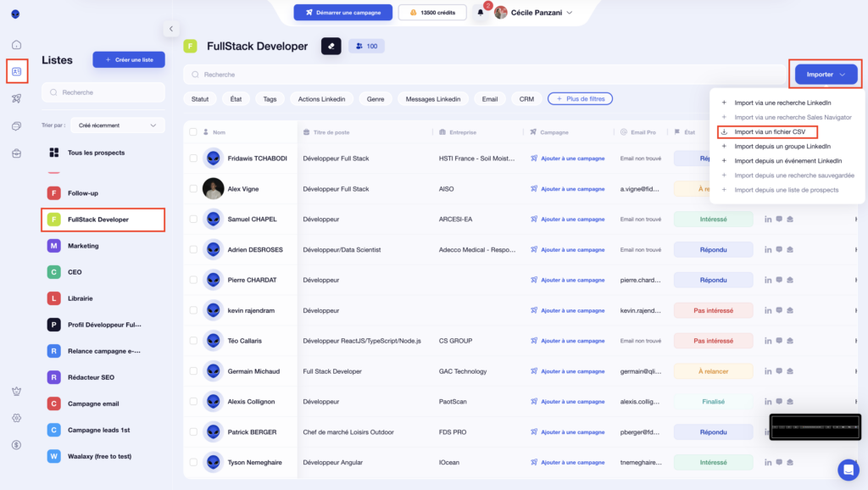The height and width of the screenshot is (490, 868).
Task: Open the crown subscription sidebar icon
Action: pos(17,392)
